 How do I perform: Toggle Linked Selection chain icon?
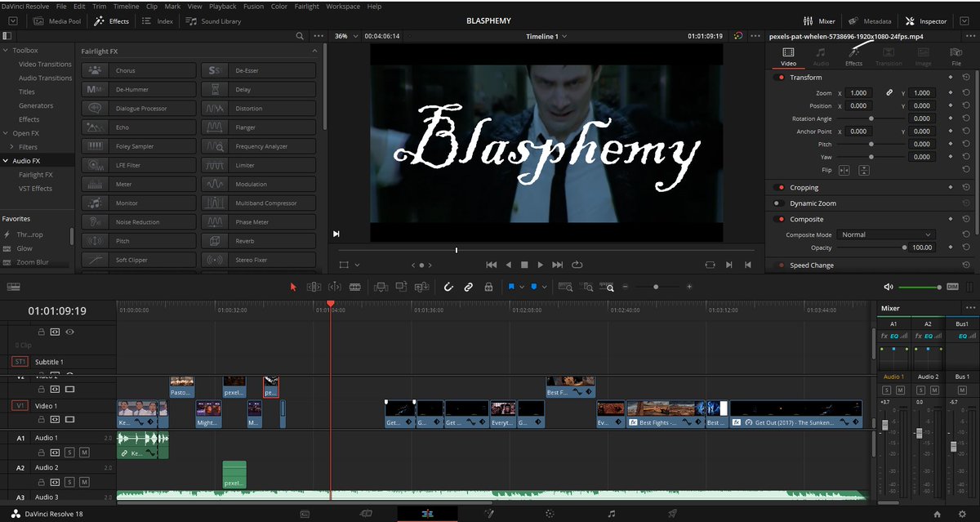click(x=469, y=287)
